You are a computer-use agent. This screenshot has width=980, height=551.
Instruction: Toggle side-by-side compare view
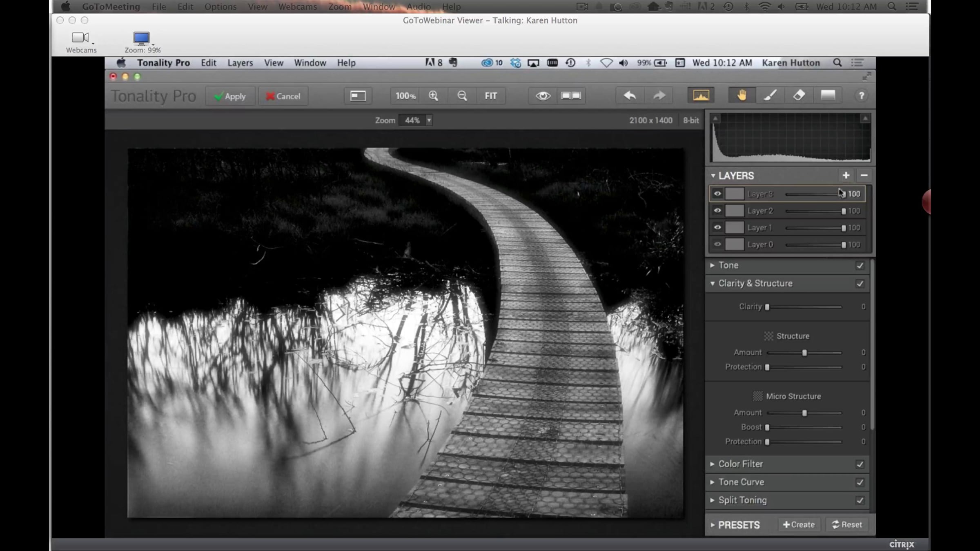point(571,96)
